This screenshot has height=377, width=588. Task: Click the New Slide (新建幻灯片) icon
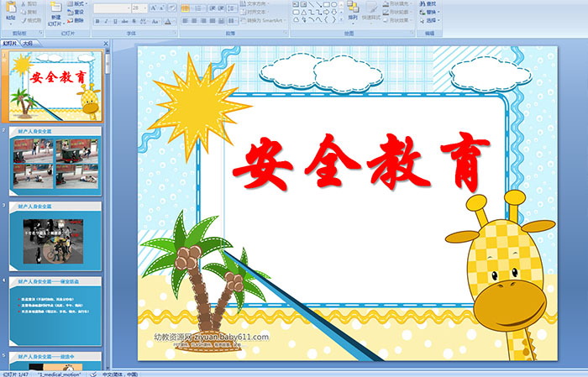tap(56, 8)
